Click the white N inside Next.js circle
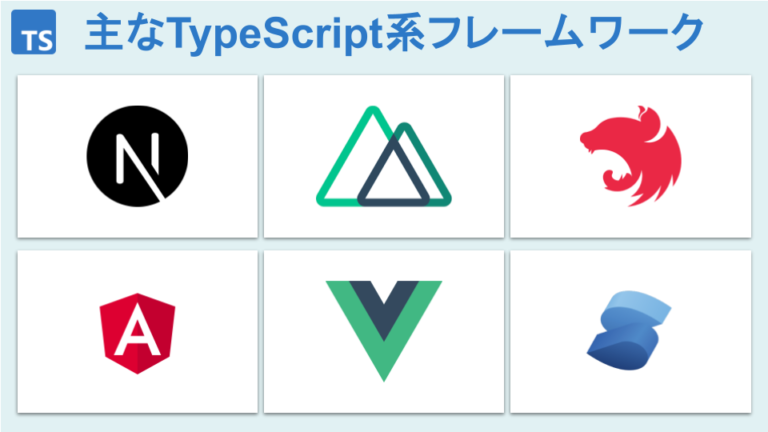Viewport: 768px width, 432px height. [139, 161]
